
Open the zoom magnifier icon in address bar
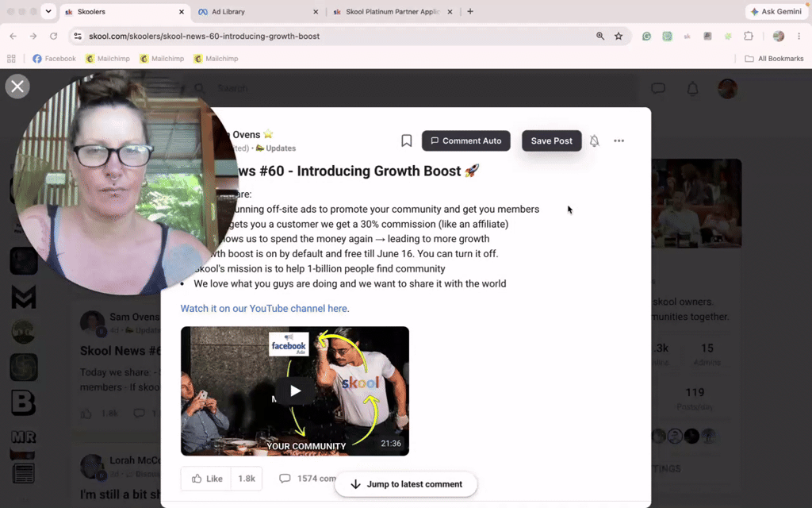600,37
